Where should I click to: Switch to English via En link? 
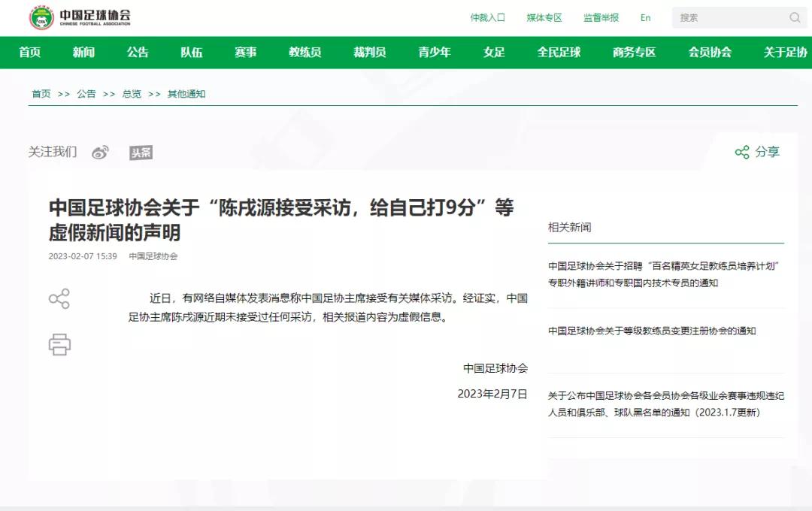(645, 18)
